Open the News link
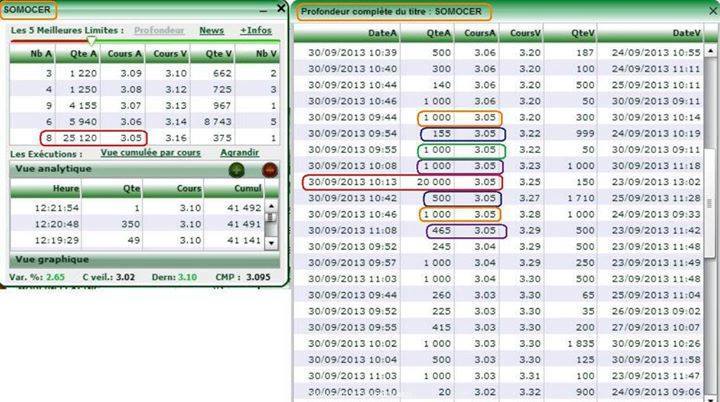This screenshot has height=402, width=720. [x=212, y=30]
